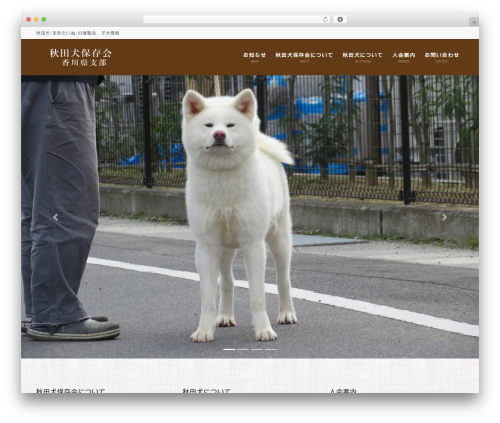The image size is (500, 423).
Task: Select the first slider indicator dash
Action: coord(229,349)
